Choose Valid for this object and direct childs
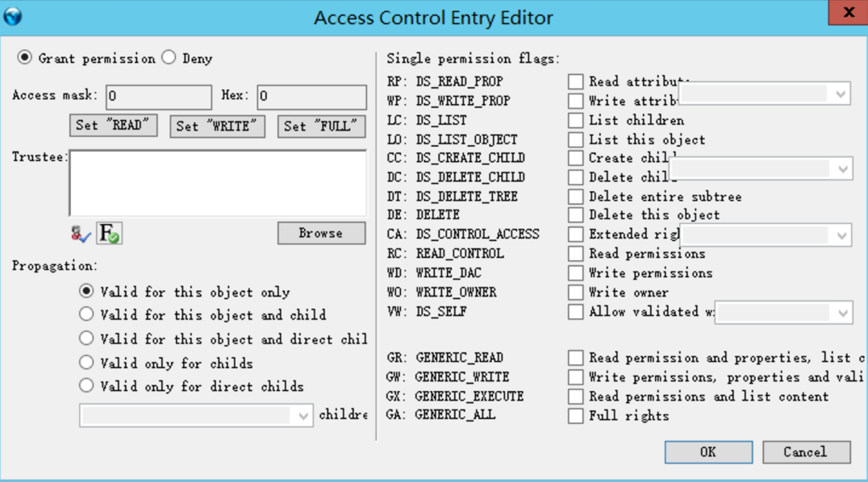This screenshot has height=482, width=868. coord(86,338)
